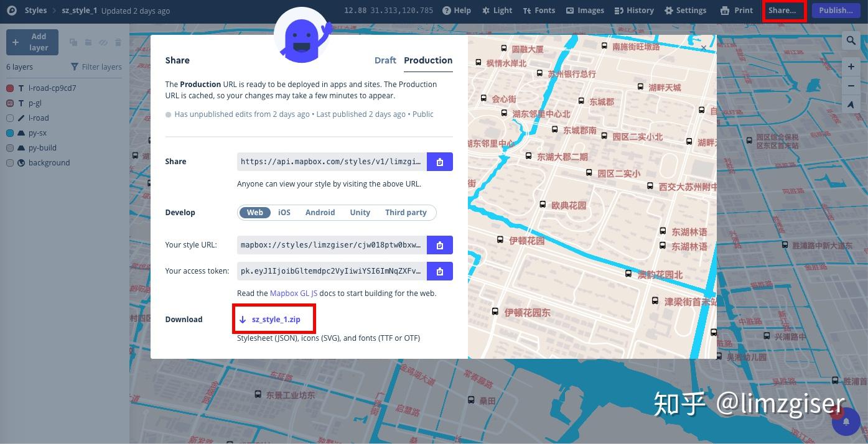
Task: Open the map search magnifier icon
Action: 851,40
